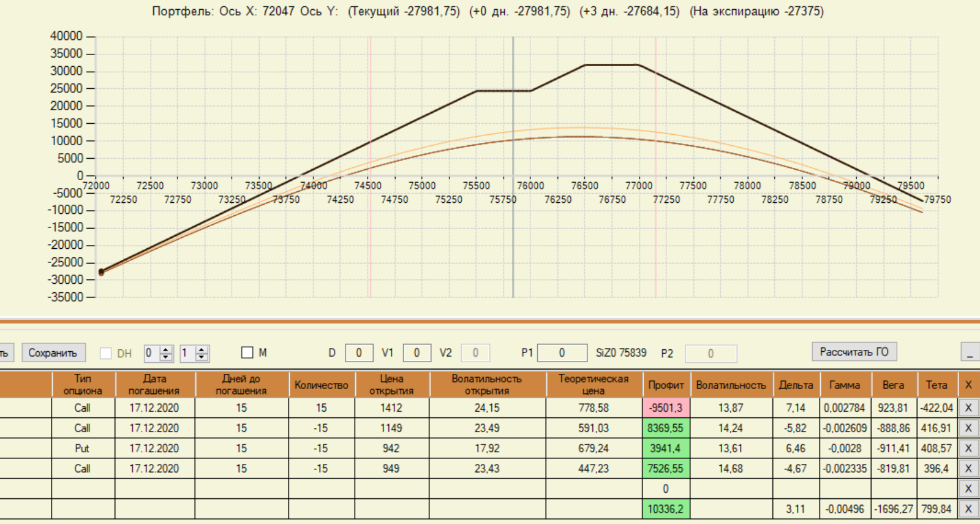Screen dimensions: 980x524
Task: Click the Сохранить button
Action: (53, 352)
